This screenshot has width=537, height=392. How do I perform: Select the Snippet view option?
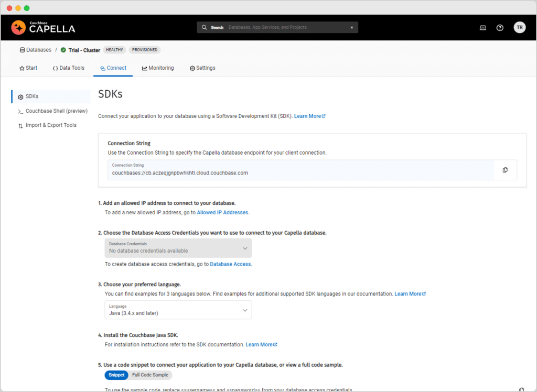116,375
